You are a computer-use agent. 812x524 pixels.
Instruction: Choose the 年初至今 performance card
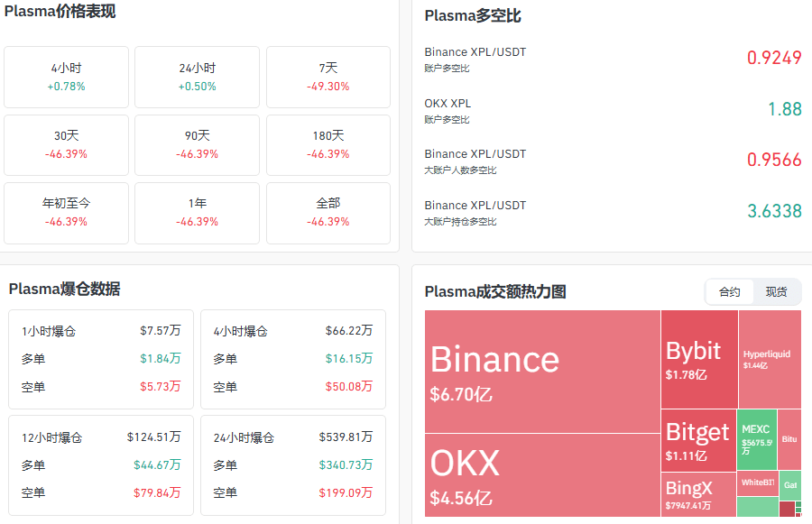pos(66,212)
